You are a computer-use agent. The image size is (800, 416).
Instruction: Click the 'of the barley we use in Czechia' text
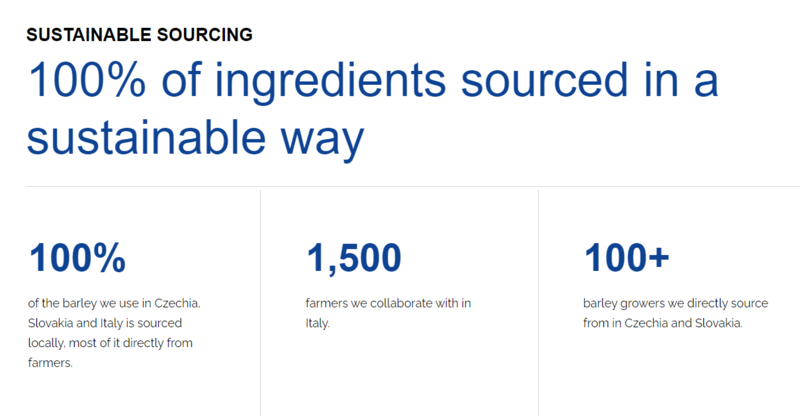coord(114,303)
